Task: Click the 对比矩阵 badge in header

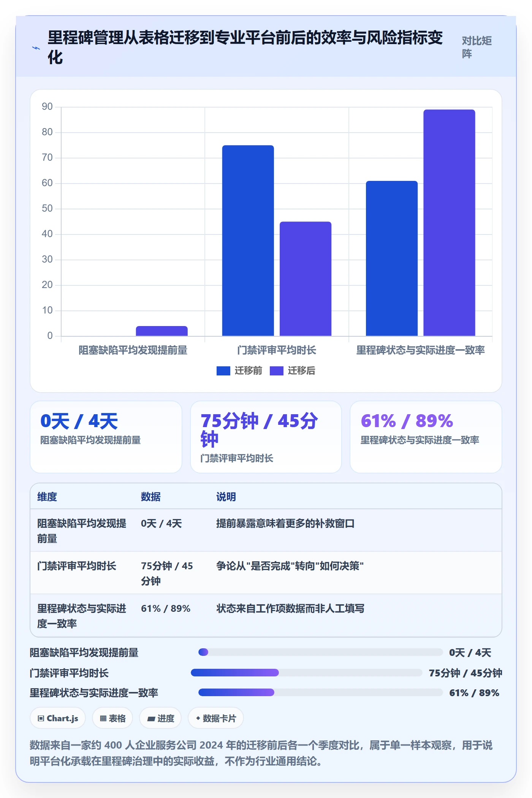Action: (477, 47)
